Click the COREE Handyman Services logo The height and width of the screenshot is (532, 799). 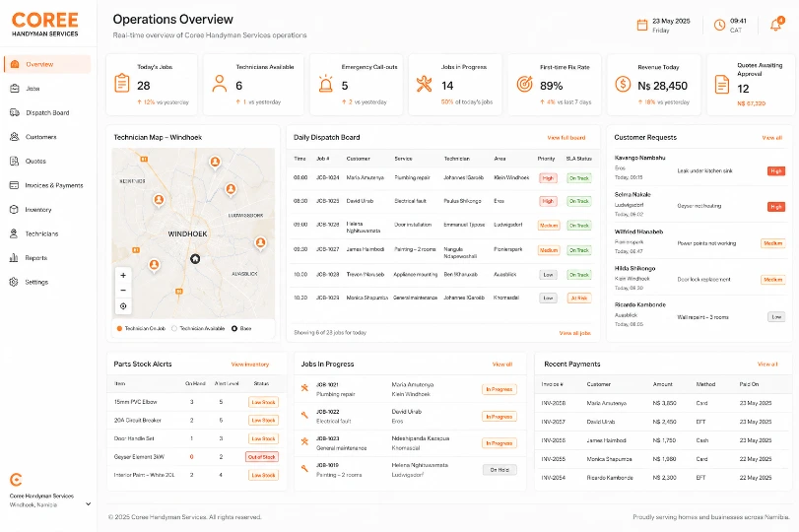(x=45, y=24)
